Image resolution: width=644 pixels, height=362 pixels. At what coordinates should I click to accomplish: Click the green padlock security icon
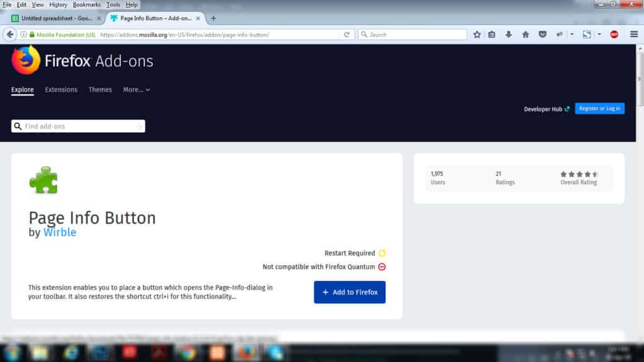[x=32, y=35]
